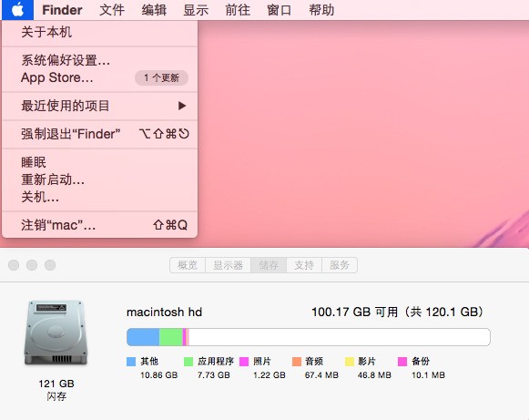
Task: Open the 支持 tab
Action: [x=304, y=265]
